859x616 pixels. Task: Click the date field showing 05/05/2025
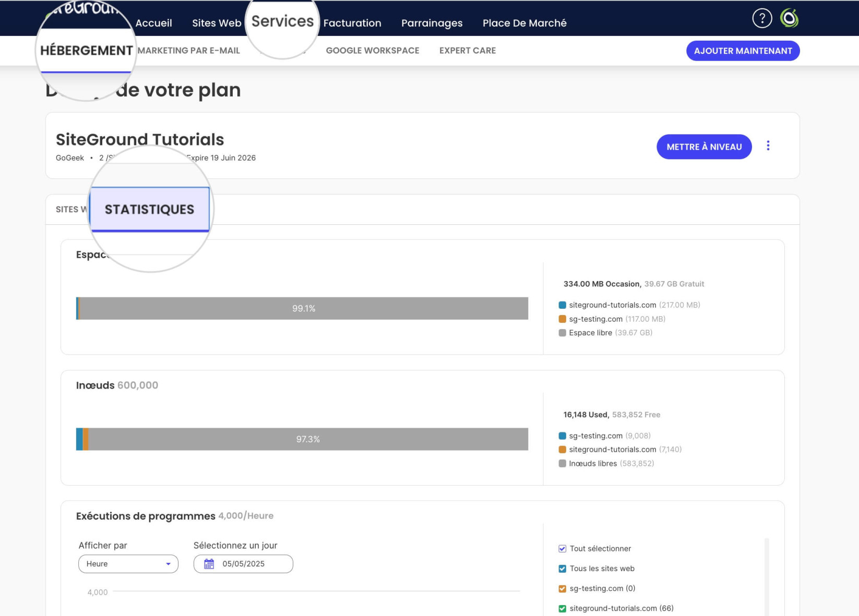(x=243, y=564)
